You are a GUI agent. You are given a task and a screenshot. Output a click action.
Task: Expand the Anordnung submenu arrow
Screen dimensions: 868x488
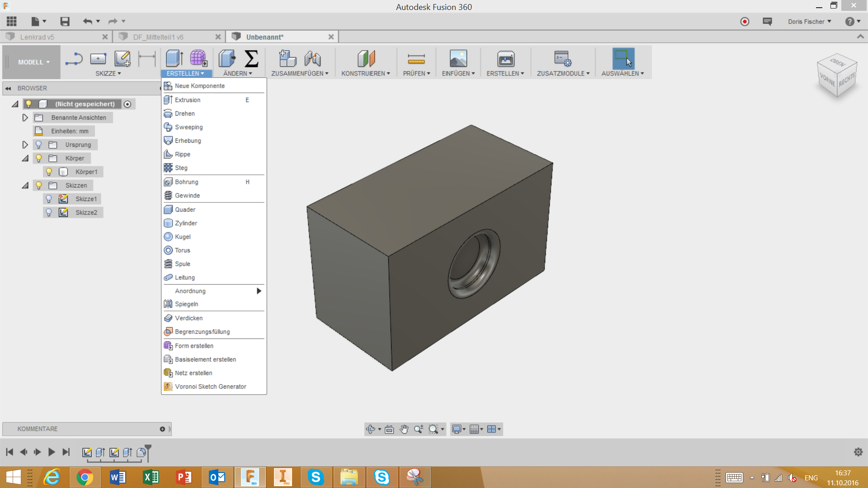coord(259,291)
